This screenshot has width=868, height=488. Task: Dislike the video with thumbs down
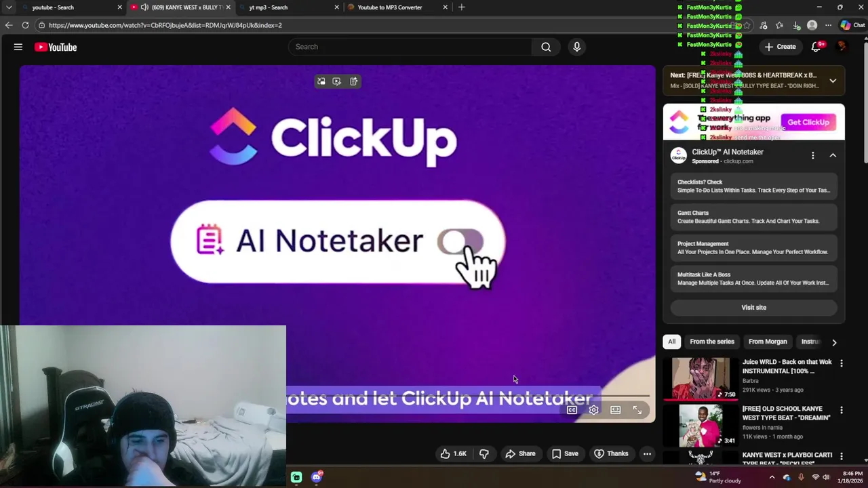click(x=484, y=453)
